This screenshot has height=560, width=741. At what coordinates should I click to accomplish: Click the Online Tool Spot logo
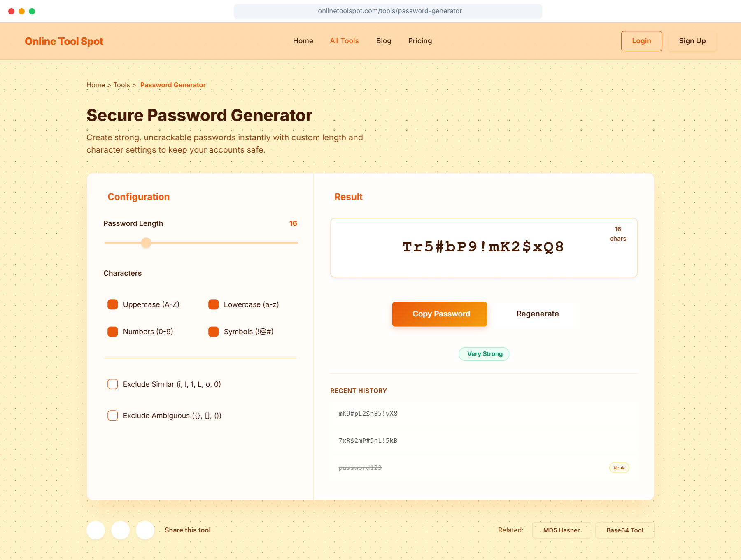63,41
